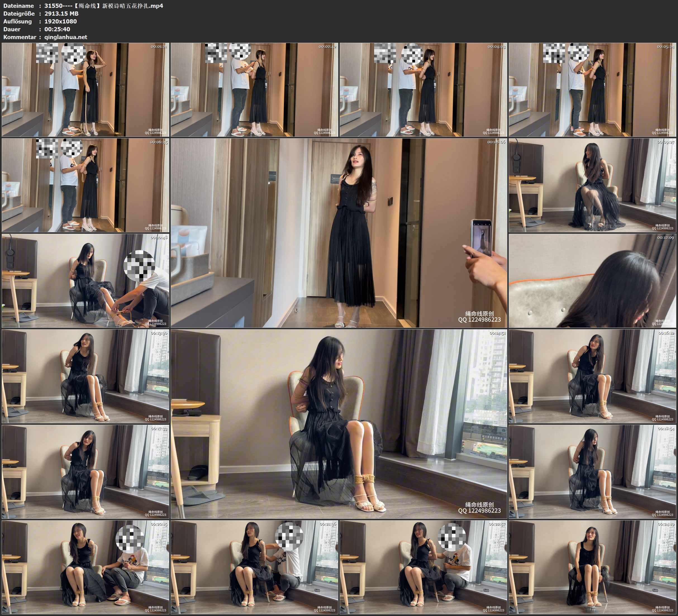678x616 pixels.
Task: Click the thumbnail at 00:16:12
Action: [x=592, y=376]
